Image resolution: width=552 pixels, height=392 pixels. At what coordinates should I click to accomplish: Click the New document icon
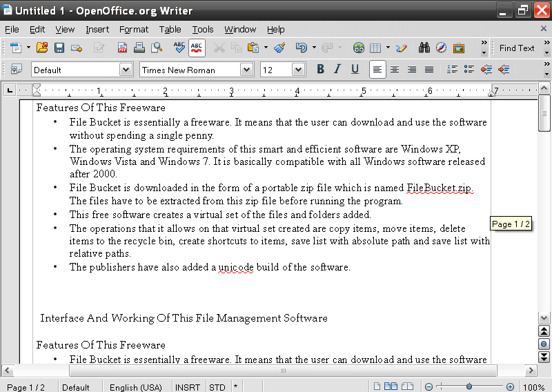click(16, 48)
